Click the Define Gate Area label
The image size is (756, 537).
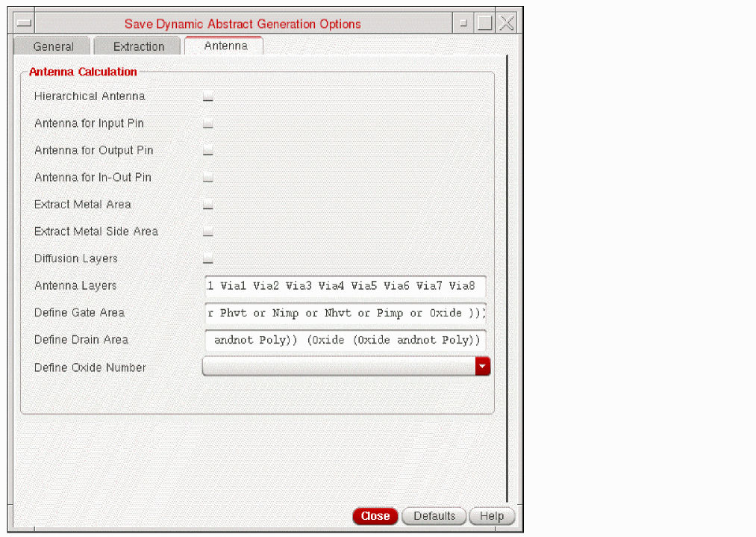click(79, 313)
